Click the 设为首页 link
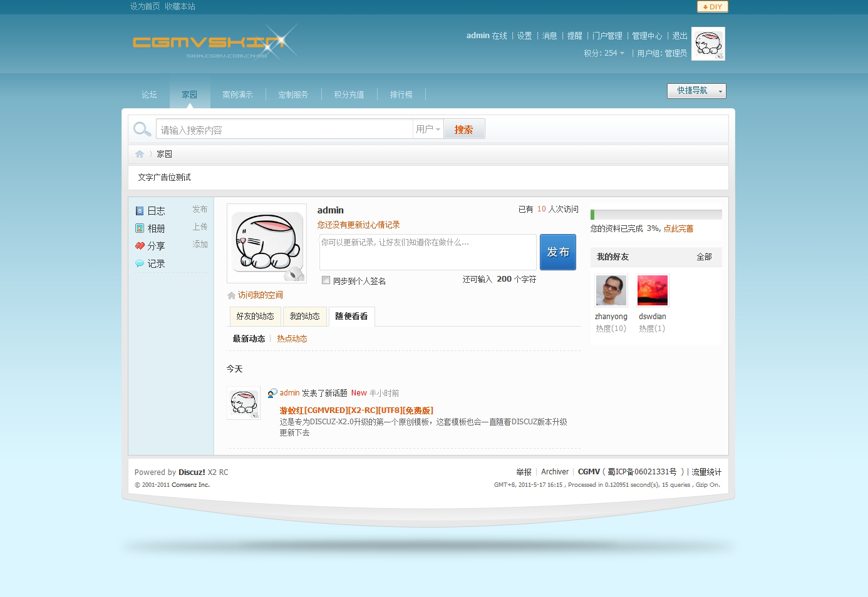Viewport: 868px width, 597px height. click(145, 6)
